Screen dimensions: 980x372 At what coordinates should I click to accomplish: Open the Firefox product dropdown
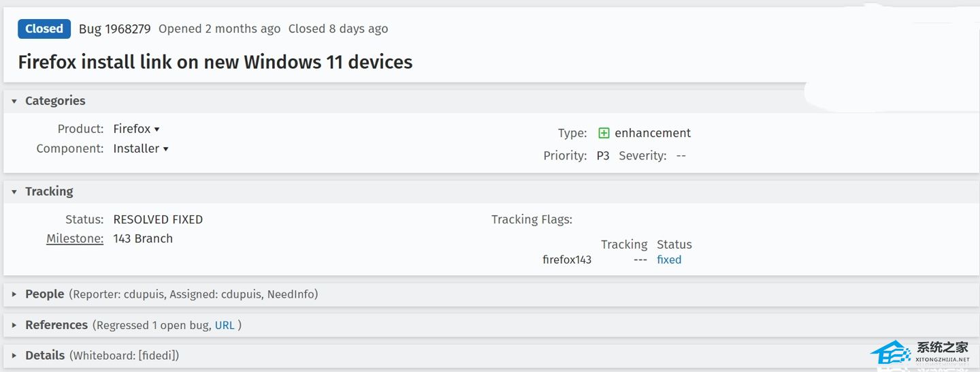point(136,129)
